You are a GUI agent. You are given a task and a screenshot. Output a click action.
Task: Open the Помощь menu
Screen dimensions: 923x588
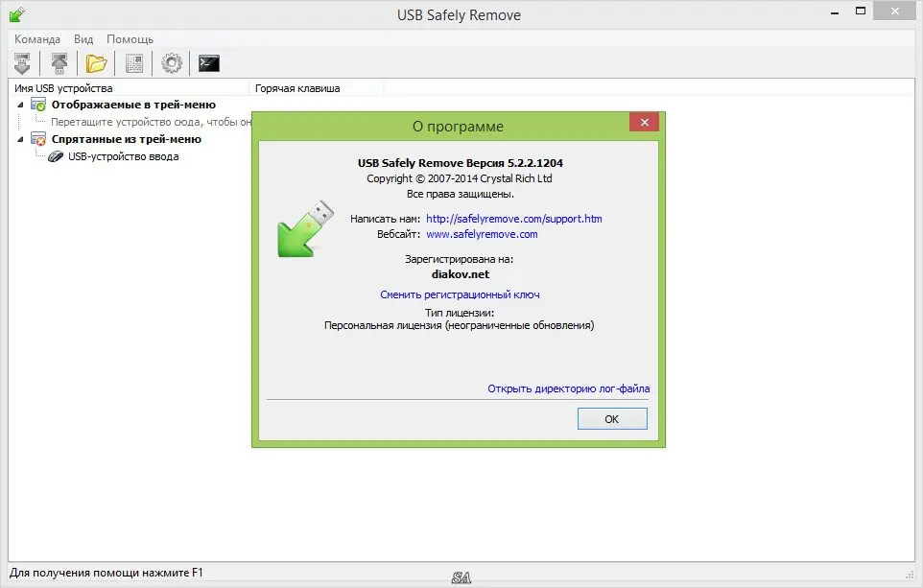point(130,38)
